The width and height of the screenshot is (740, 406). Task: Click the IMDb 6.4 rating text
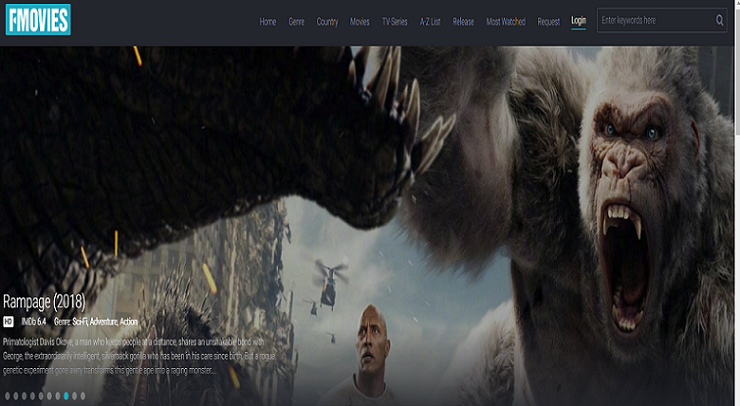point(34,321)
